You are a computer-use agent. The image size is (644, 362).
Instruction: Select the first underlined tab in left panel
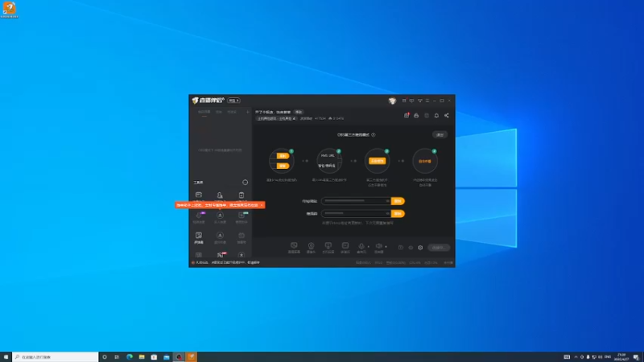click(204, 112)
